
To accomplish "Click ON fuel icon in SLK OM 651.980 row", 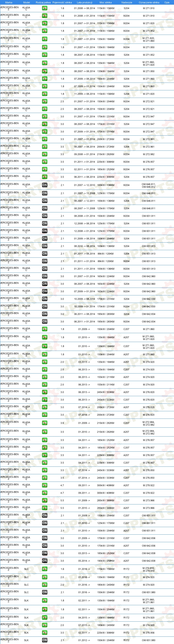I will pyautogui.click(x=45, y=640).
